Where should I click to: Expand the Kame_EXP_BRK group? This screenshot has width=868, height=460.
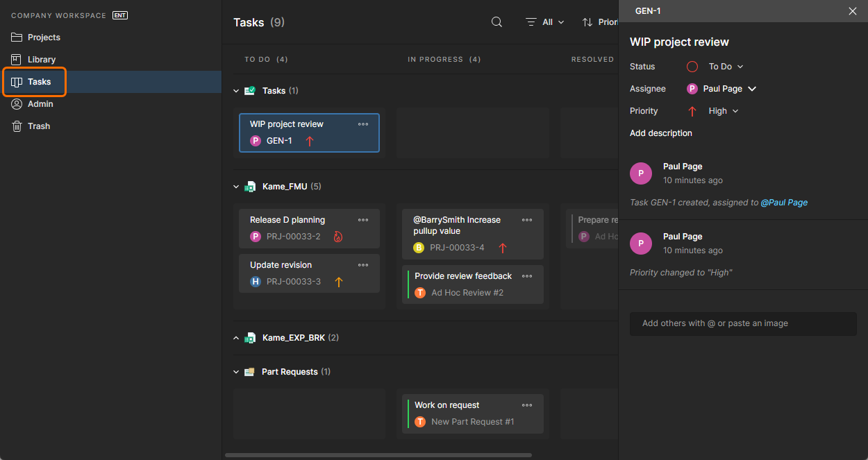coord(236,338)
